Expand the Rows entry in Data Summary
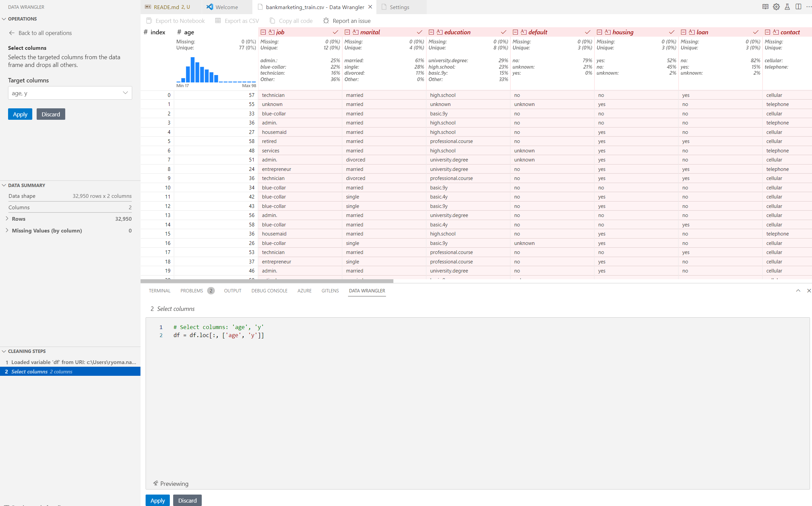 pyautogui.click(x=7, y=219)
